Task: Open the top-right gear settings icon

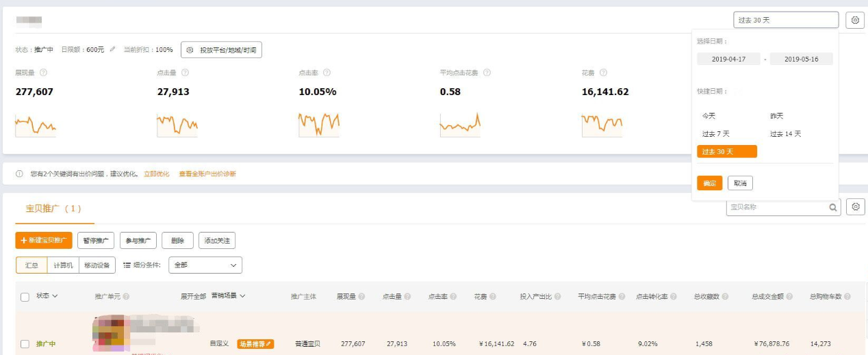Action: [x=855, y=21]
